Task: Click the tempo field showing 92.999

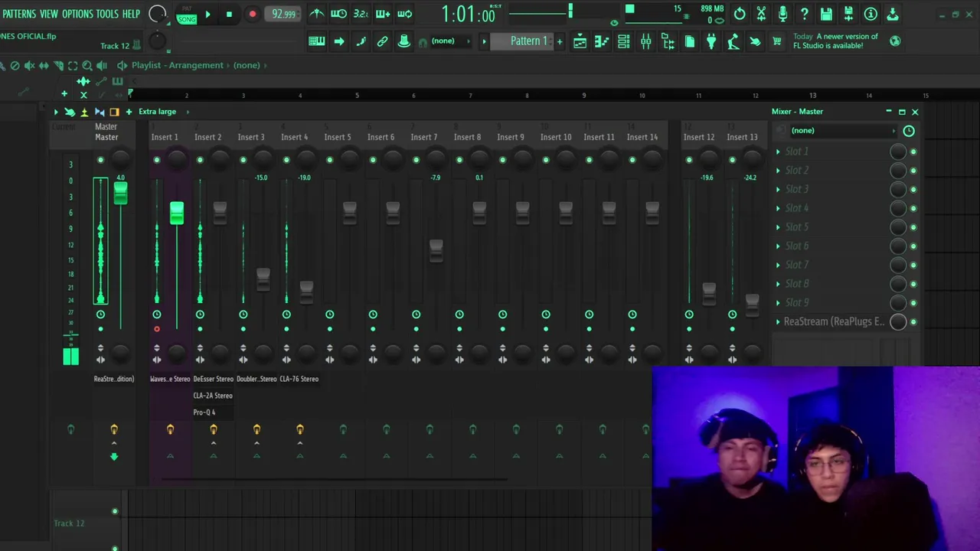Action: pyautogui.click(x=284, y=15)
